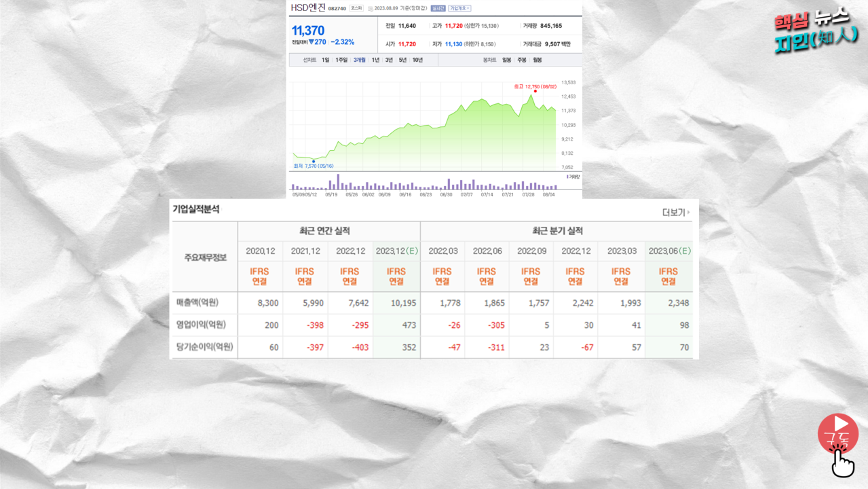Select the 1일 line chart range
This screenshot has height=489, width=868.
326,60
